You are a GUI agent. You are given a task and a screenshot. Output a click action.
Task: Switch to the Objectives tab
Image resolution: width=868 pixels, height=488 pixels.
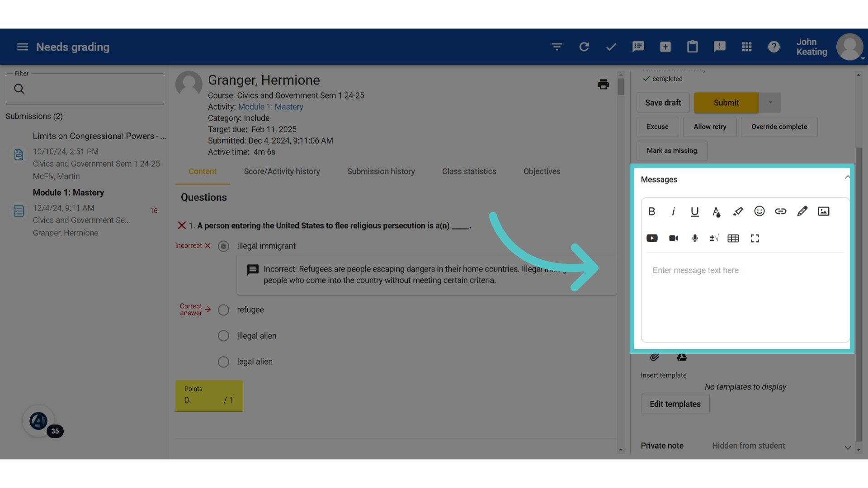point(542,172)
